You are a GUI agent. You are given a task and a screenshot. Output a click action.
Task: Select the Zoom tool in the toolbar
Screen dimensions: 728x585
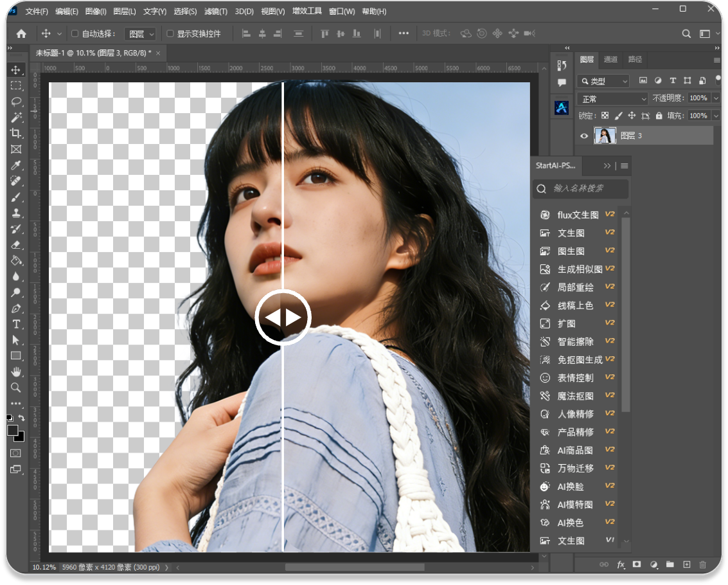[x=16, y=388]
